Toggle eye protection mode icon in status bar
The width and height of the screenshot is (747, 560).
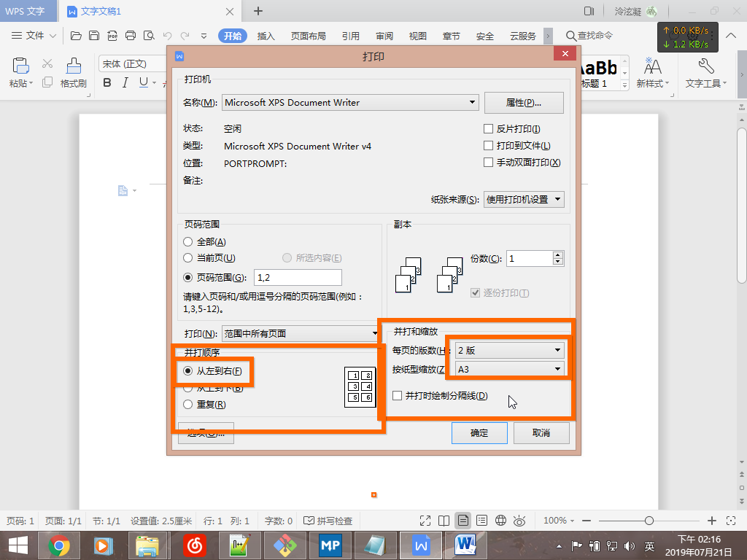click(519, 521)
